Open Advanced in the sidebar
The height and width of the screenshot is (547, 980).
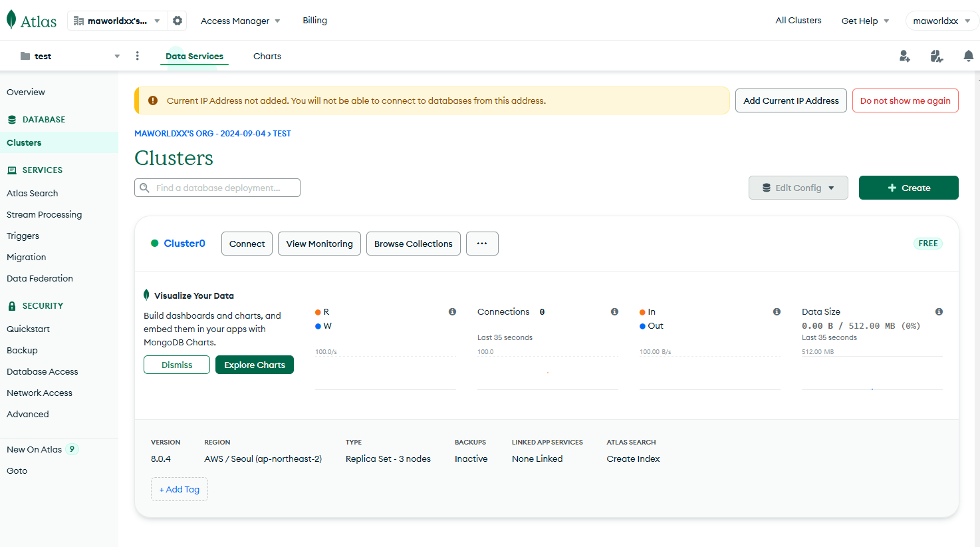coord(28,414)
